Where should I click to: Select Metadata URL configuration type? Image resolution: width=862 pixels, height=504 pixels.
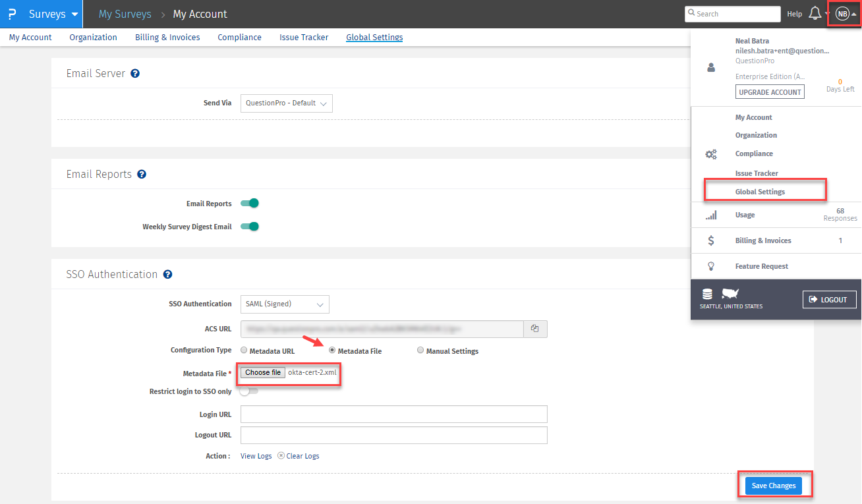coord(244,350)
